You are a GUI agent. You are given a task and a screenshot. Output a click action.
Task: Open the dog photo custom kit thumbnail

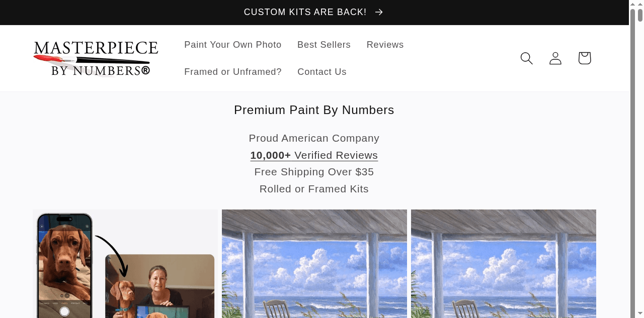point(125,264)
